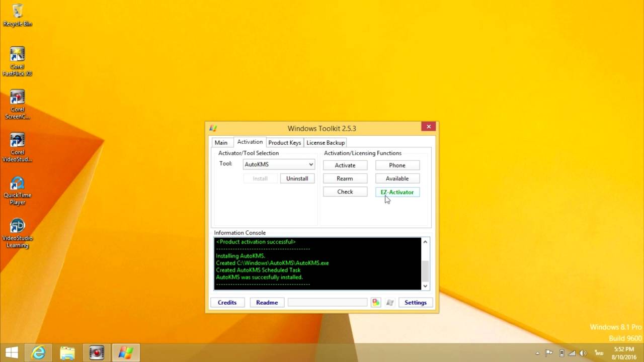Open network signal tray icon
Screen dimensions: 644x362
(572, 353)
